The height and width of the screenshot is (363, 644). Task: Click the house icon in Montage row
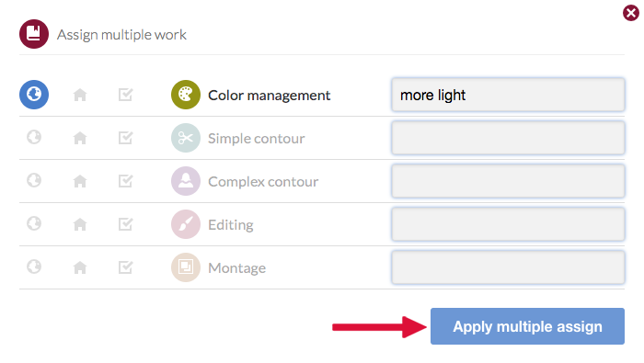coord(80,267)
